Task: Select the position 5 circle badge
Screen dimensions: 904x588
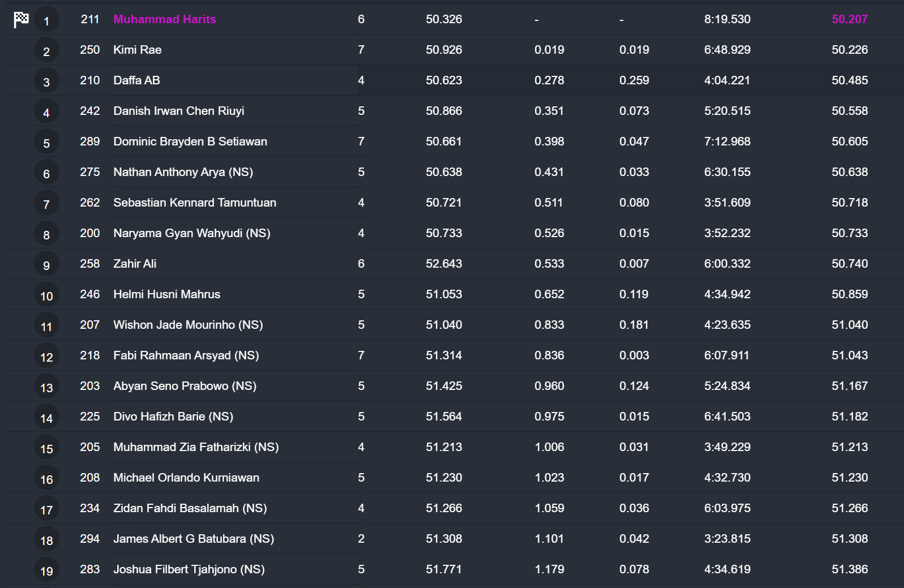Action: [46, 143]
